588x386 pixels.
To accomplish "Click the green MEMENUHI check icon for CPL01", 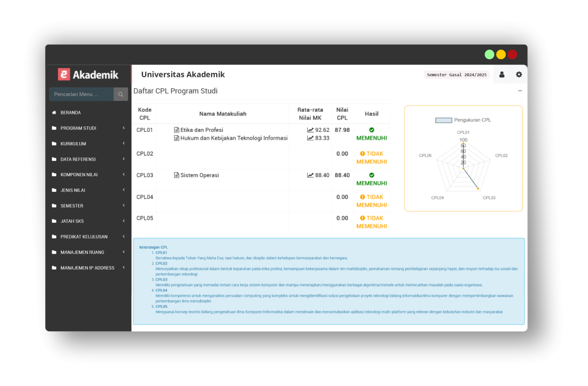I will [x=371, y=130].
